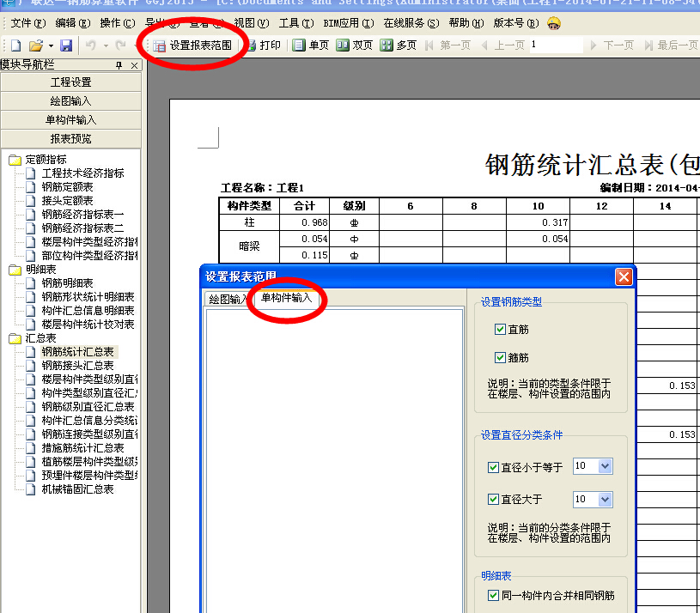Click the hard-hat mascot icon in menu bar
This screenshot has height=613, width=700.
tap(554, 23)
